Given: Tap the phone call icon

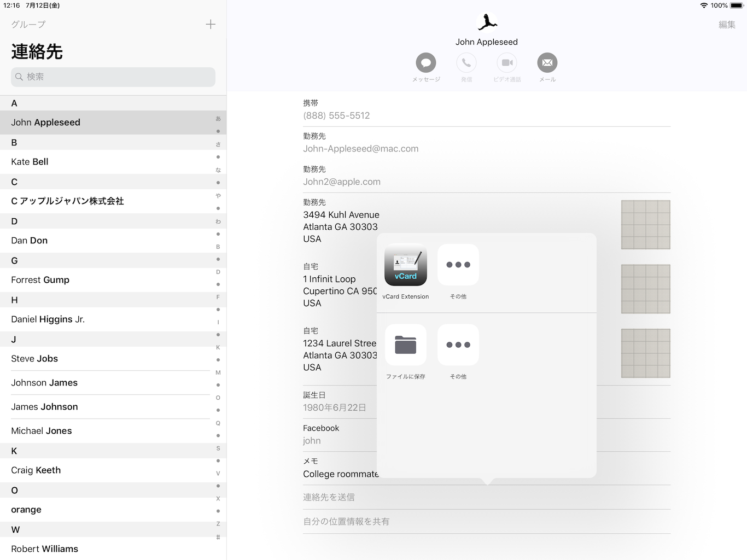Looking at the screenshot, I should [466, 63].
